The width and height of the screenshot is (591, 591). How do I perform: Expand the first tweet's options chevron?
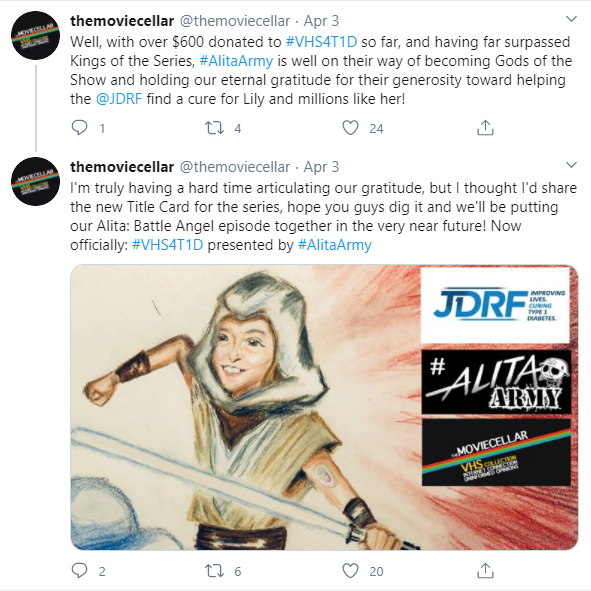pyautogui.click(x=571, y=19)
